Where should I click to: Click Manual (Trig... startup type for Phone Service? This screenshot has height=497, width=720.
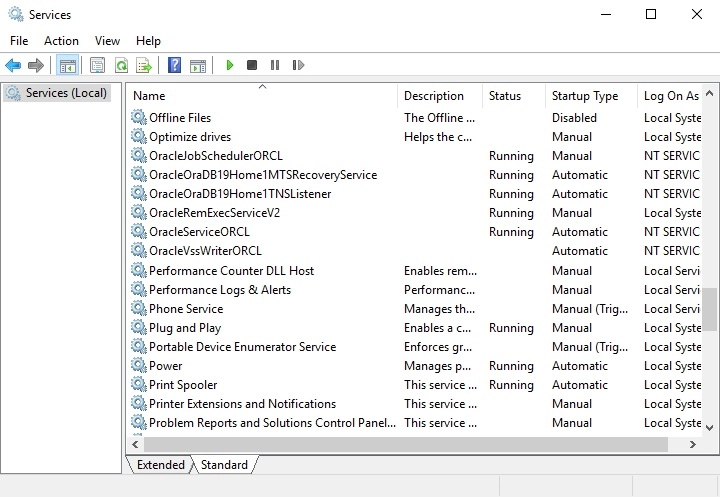590,309
